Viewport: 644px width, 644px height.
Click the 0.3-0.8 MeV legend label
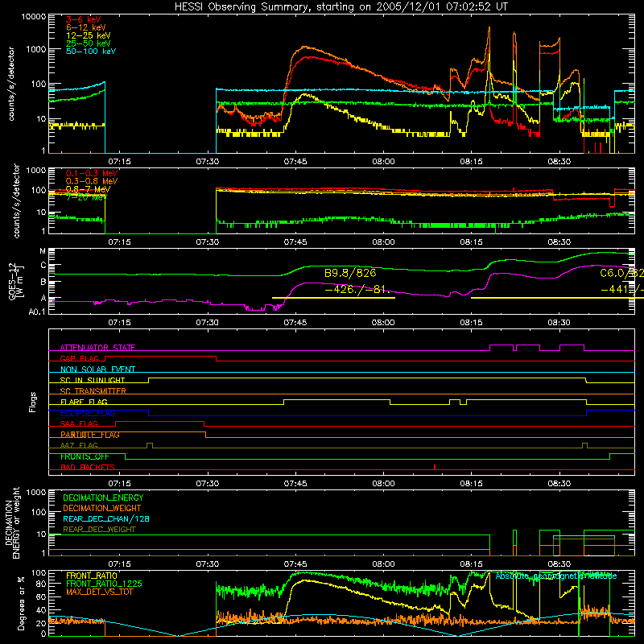tap(92, 181)
